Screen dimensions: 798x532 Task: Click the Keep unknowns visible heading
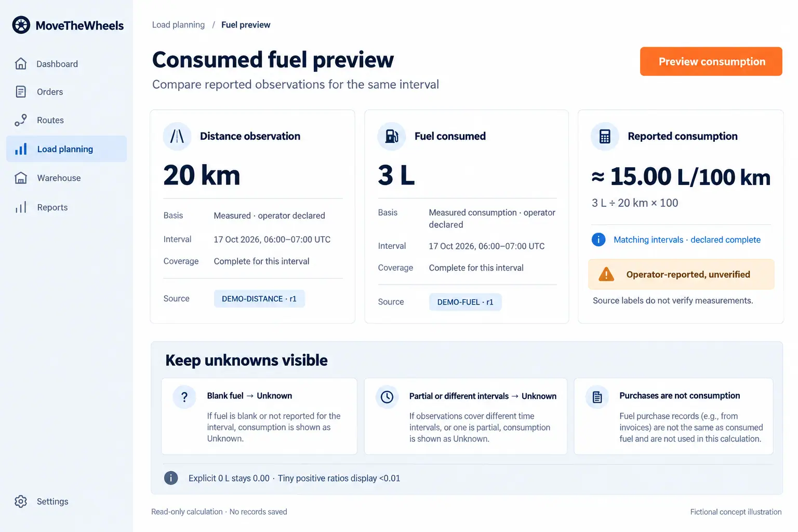click(246, 360)
